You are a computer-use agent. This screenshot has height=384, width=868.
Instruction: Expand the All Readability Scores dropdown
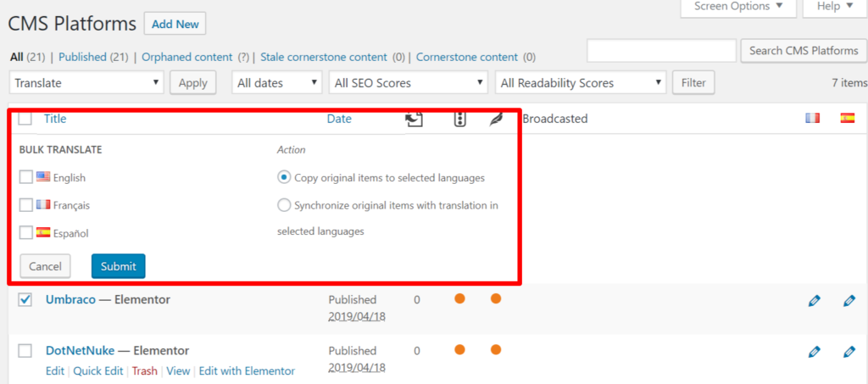581,83
